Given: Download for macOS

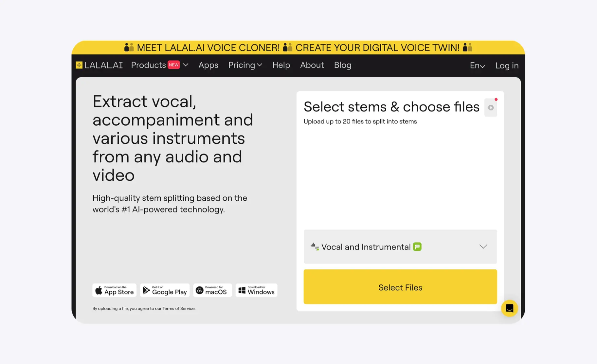Looking at the screenshot, I should point(212,290).
